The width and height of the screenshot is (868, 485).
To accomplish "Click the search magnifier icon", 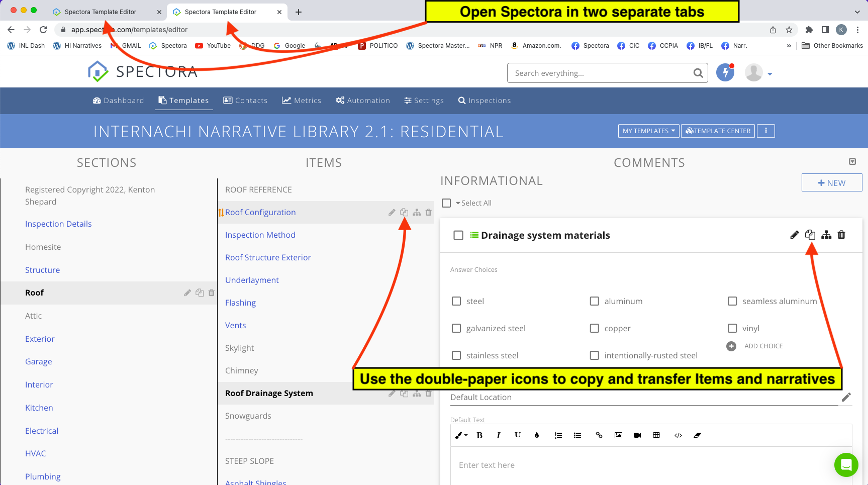I will tap(698, 73).
